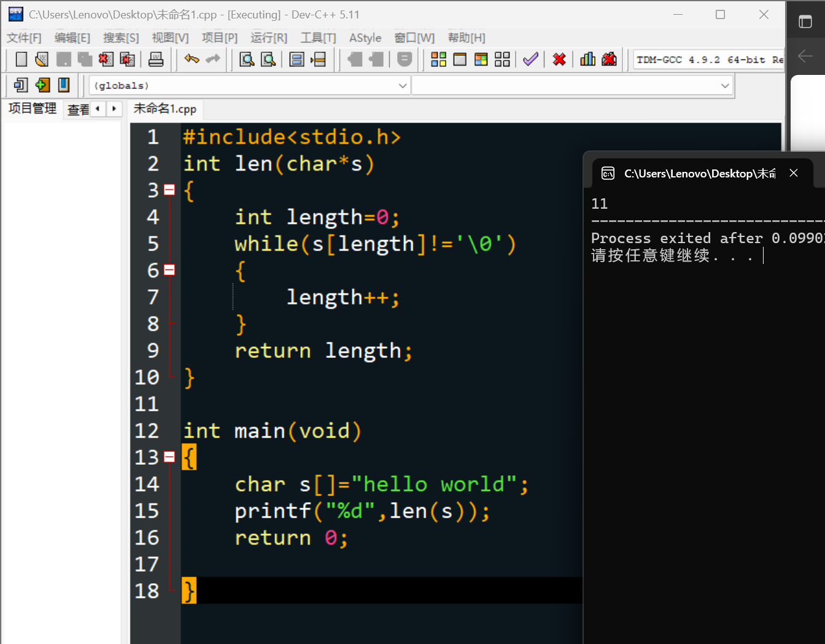Switch to the 项目管理 panel tab
The image size is (825, 644).
pos(33,109)
